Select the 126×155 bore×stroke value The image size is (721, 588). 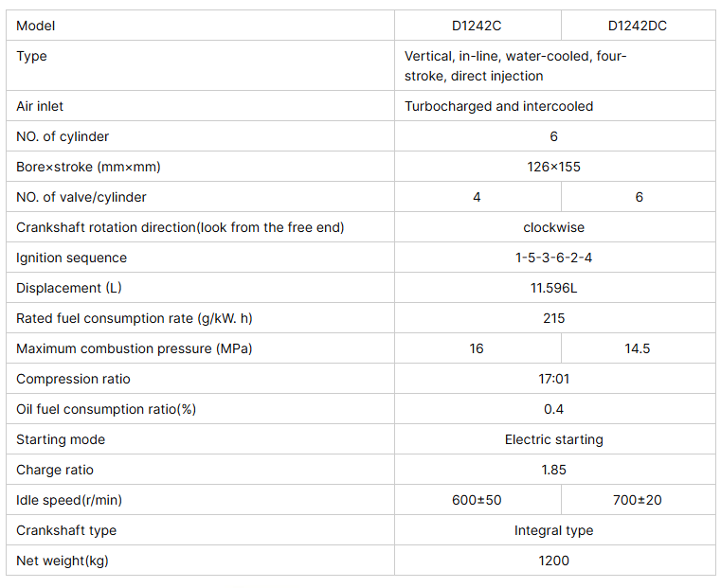553,167
